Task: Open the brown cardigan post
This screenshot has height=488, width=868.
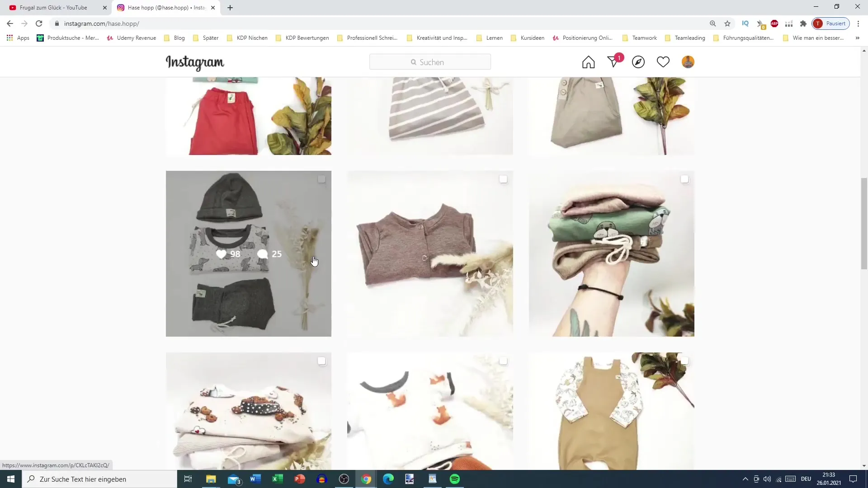Action: tap(430, 253)
